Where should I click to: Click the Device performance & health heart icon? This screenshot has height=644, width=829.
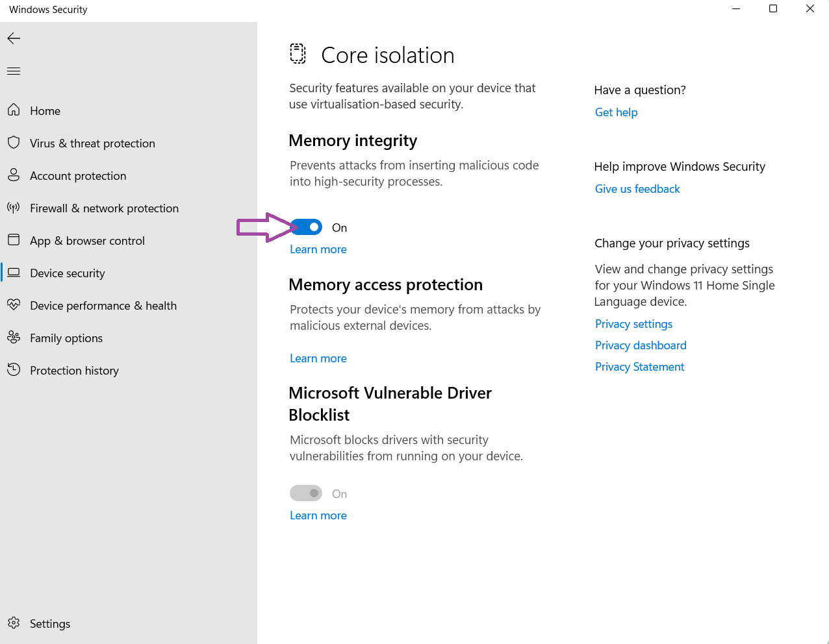coord(14,305)
